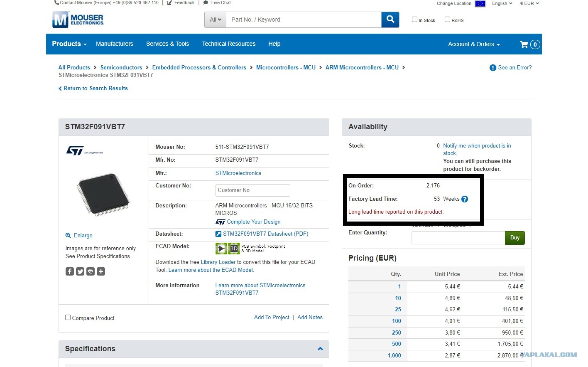
Task: Click the Facebook share icon
Action: [70, 271]
